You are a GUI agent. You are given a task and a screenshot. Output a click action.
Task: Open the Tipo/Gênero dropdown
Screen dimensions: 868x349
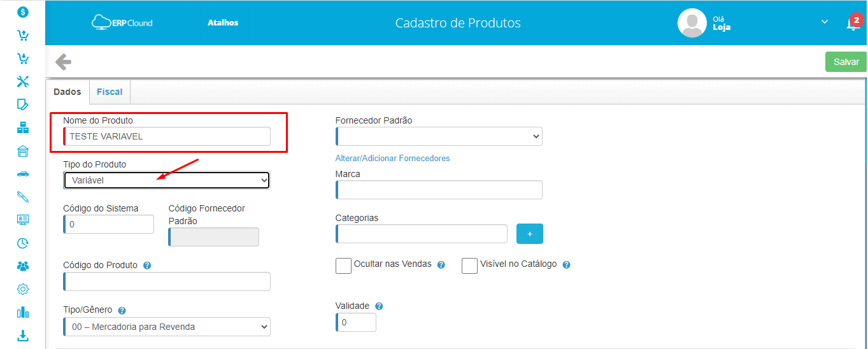167,327
